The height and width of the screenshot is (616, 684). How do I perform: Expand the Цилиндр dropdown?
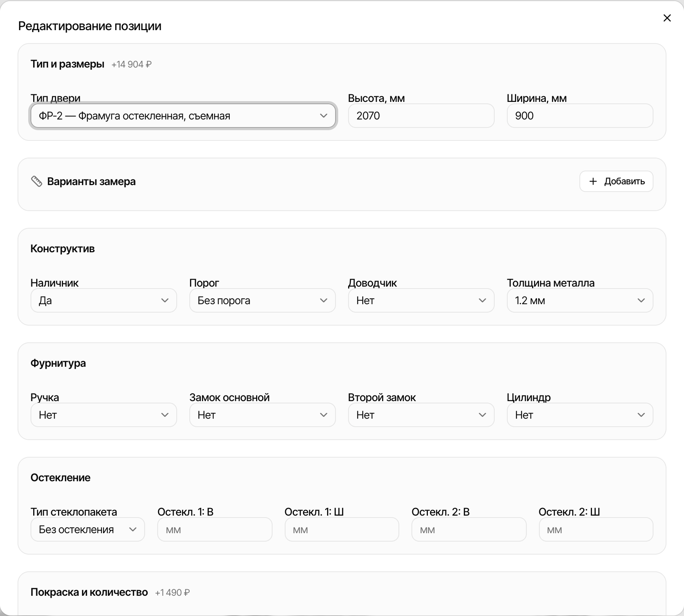pos(580,415)
